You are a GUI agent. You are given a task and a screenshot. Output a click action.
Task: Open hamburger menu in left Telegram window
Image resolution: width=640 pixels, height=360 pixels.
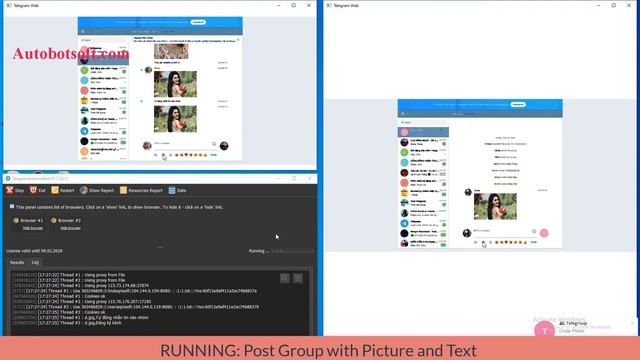tap(83, 31)
